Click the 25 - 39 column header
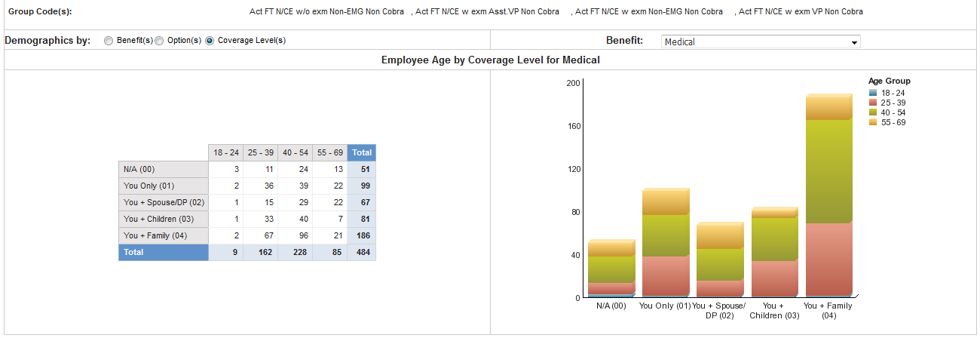The width and height of the screenshot is (980, 338). pyautogui.click(x=260, y=153)
